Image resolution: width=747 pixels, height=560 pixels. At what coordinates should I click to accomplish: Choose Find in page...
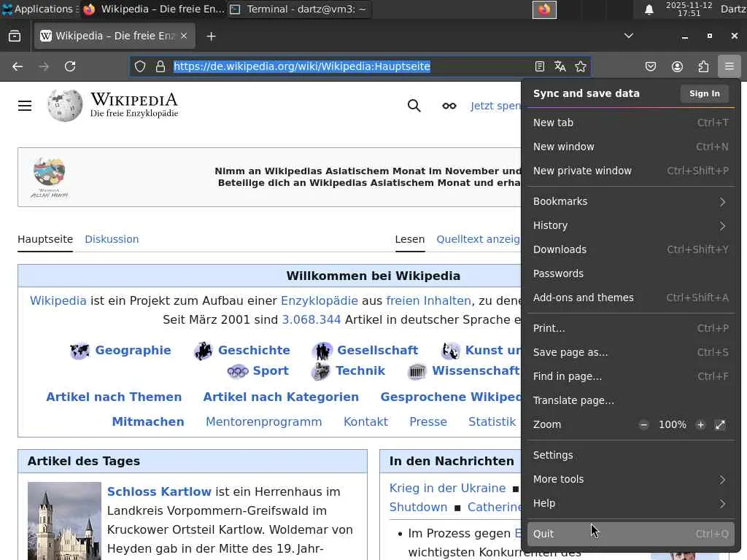click(631, 377)
